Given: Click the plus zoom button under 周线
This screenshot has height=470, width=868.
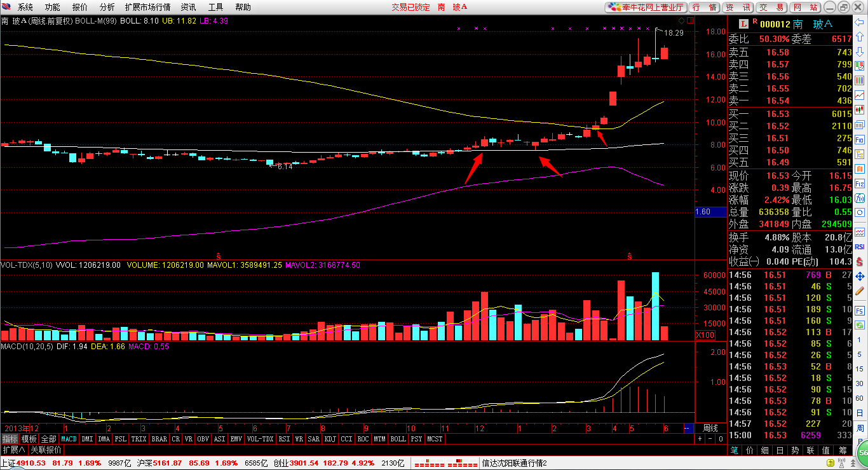Looking at the screenshot, I should click(x=700, y=439).
